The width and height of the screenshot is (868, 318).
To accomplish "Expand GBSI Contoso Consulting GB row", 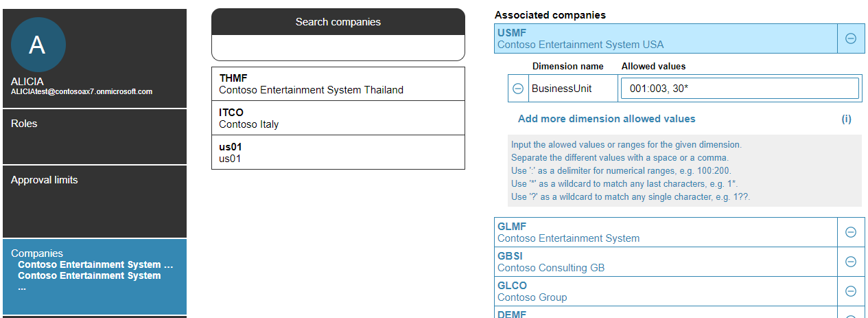I will [666, 262].
